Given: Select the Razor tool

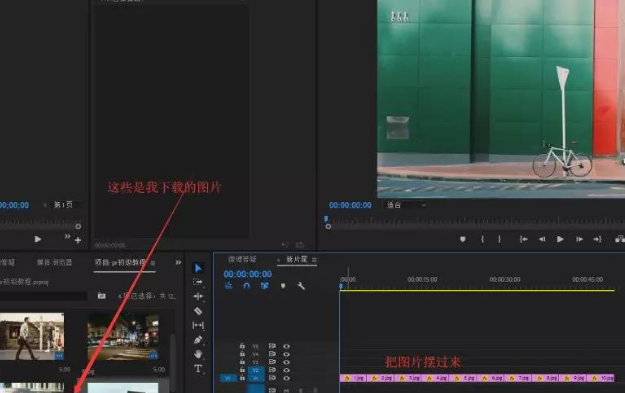Looking at the screenshot, I should pyautogui.click(x=198, y=311).
